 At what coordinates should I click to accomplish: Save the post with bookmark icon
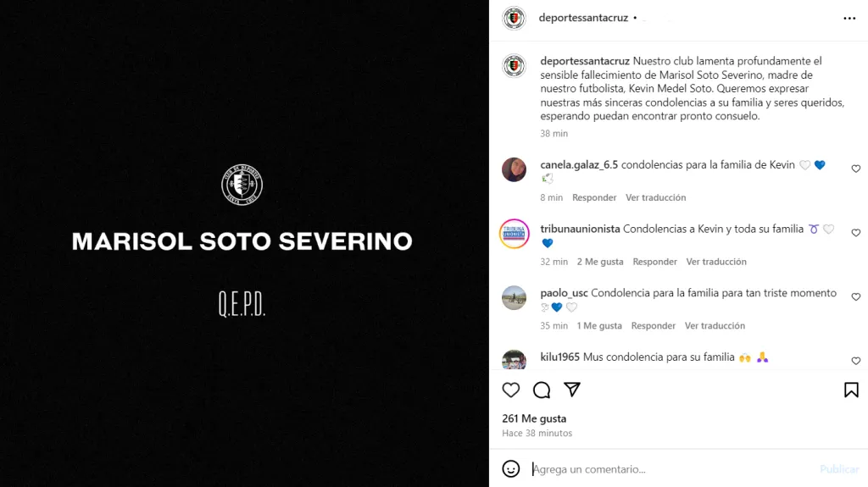click(x=851, y=390)
